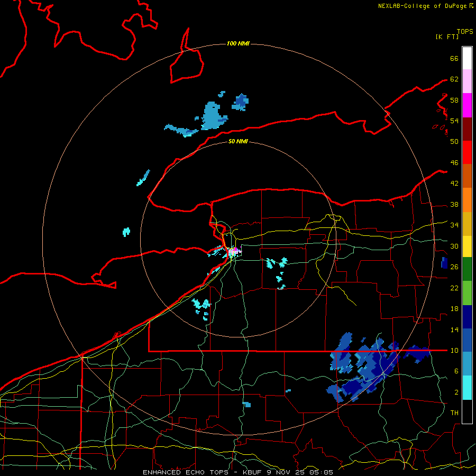Click the legend value '10'
The width and height of the screenshot is (476, 476).
tap(454, 350)
